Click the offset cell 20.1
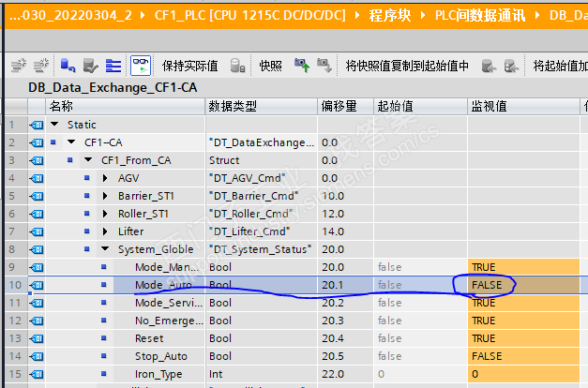Screen dimensions: 588x388 (345, 285)
